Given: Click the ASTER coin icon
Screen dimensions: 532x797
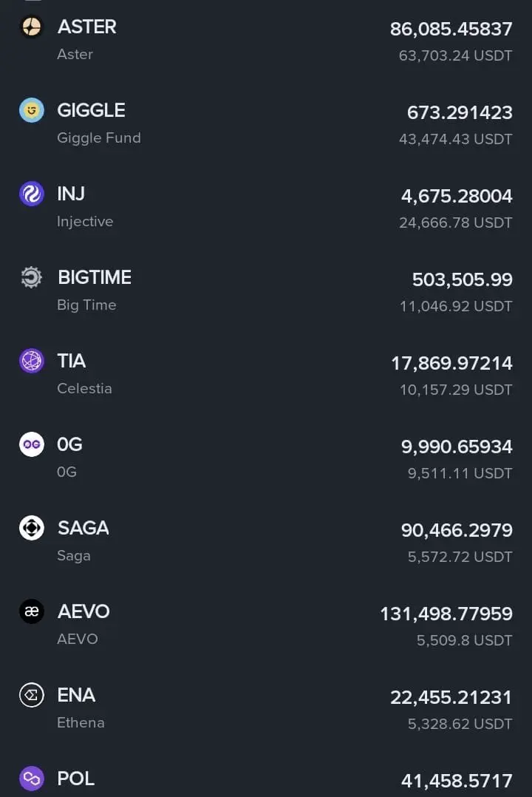Looking at the screenshot, I should (32, 27).
